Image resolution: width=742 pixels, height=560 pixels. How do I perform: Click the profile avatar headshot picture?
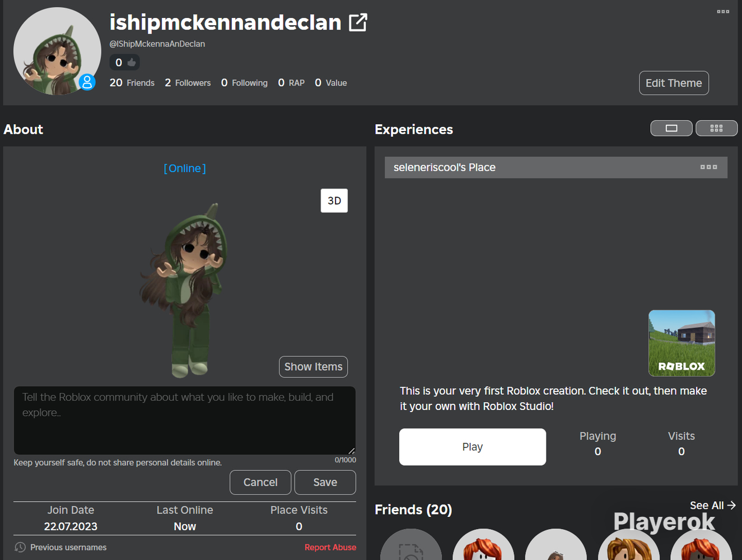(57, 51)
